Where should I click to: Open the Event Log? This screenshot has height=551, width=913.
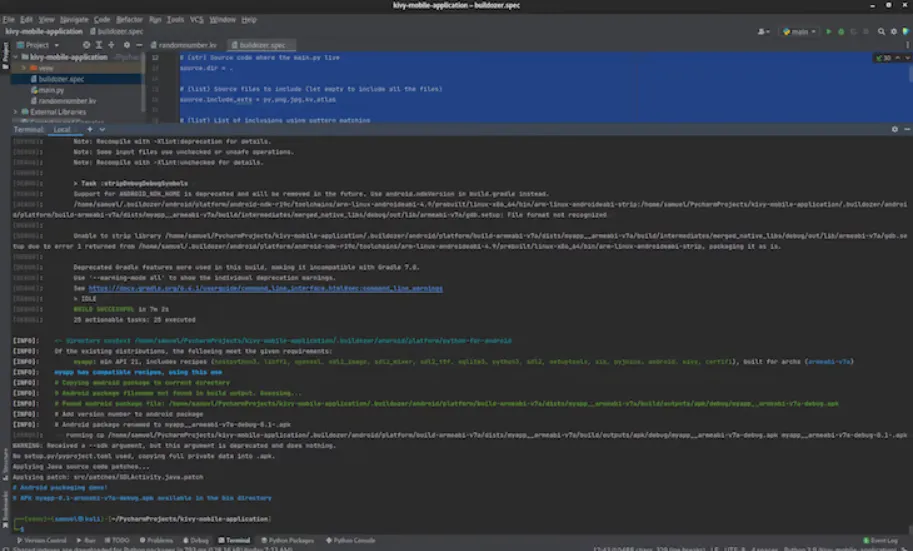click(880, 541)
